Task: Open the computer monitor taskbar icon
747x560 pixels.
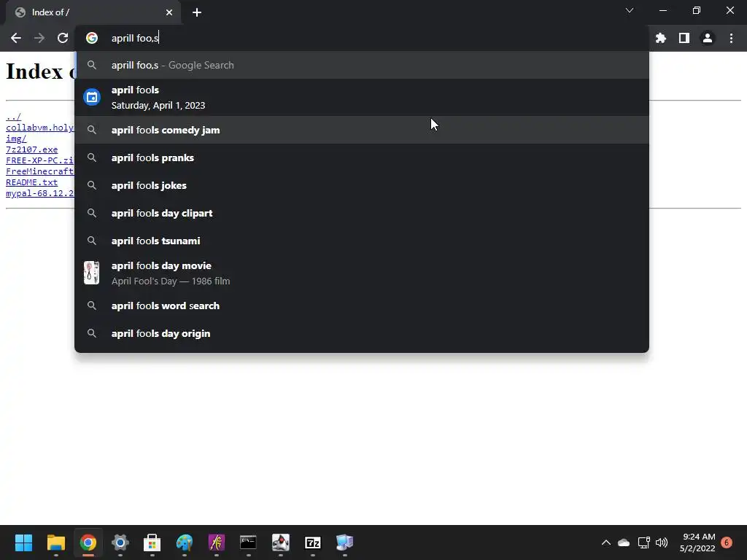Action: tap(344, 542)
